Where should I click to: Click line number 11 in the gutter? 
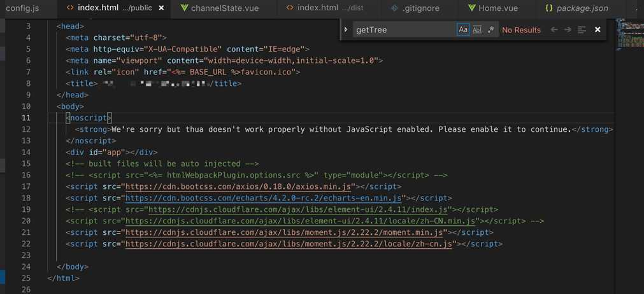click(26, 118)
